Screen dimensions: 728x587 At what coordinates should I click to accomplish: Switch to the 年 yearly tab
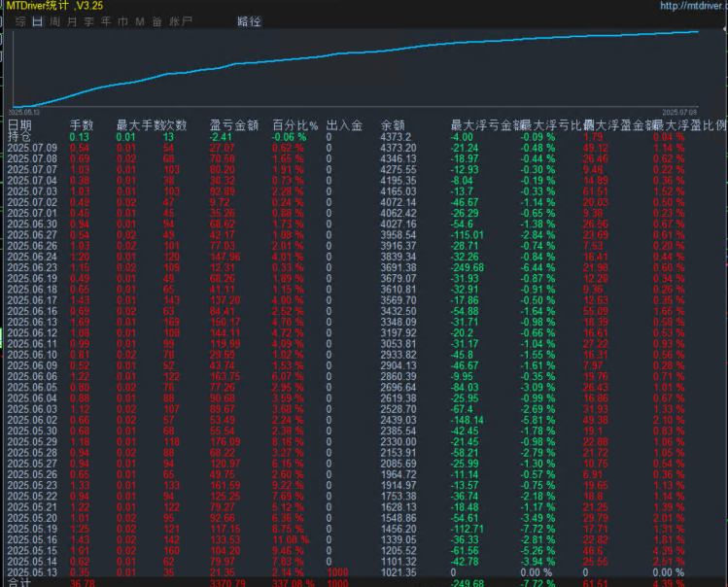point(106,21)
